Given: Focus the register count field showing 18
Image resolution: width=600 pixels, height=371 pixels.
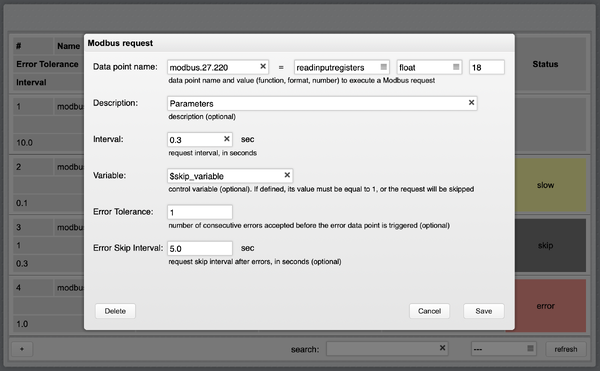Looking at the screenshot, I should 487,67.
